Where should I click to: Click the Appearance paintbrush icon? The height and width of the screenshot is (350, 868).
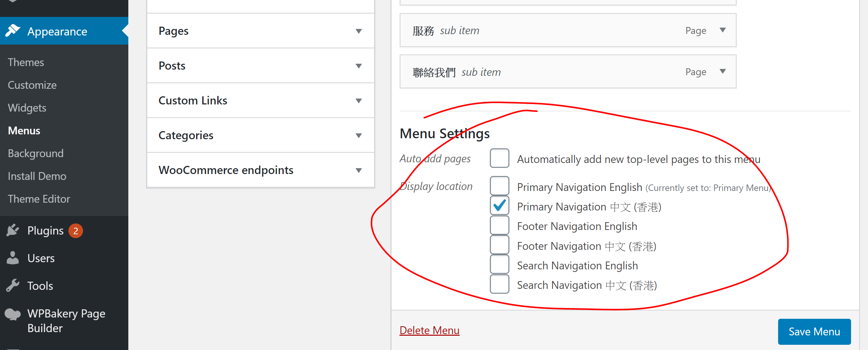[13, 31]
